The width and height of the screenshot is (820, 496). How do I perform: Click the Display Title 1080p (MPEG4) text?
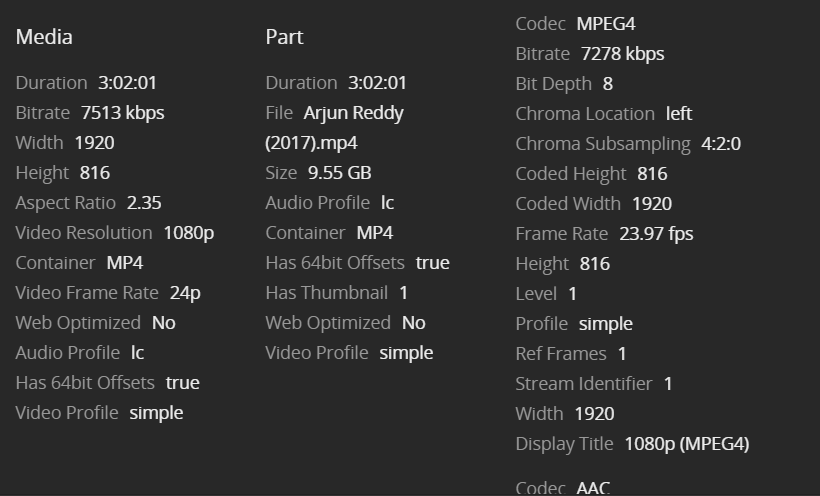pos(687,444)
